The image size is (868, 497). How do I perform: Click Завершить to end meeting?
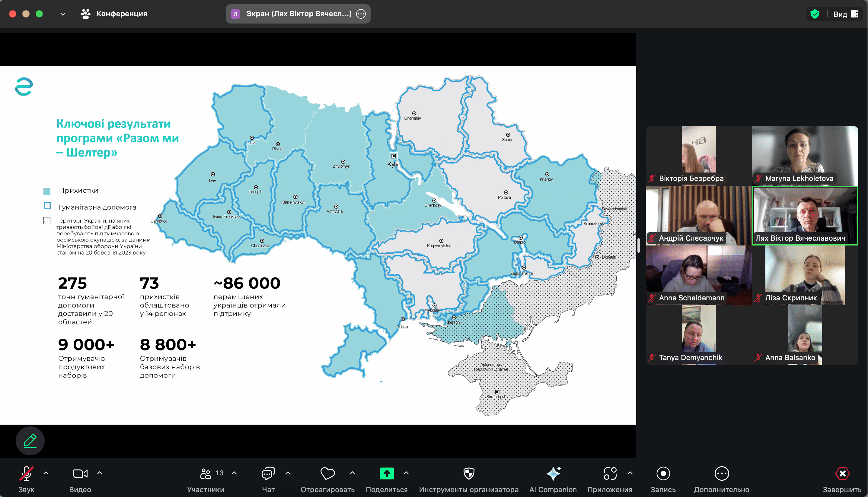click(x=842, y=473)
